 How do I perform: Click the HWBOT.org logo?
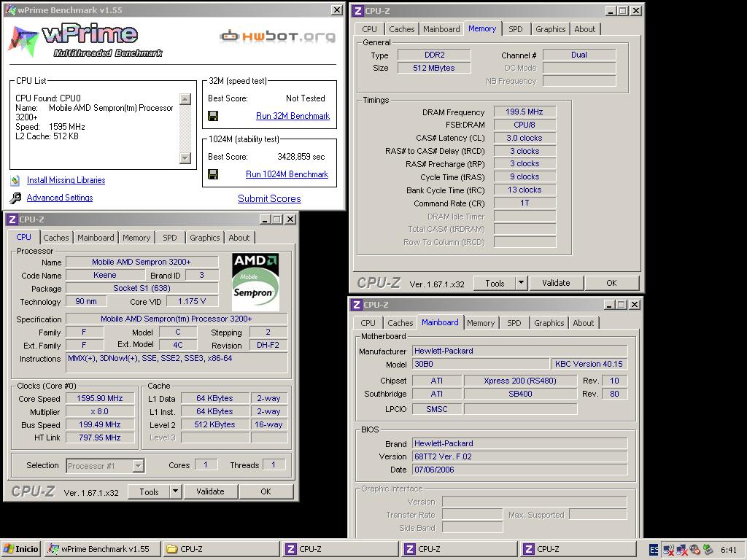click(277, 36)
